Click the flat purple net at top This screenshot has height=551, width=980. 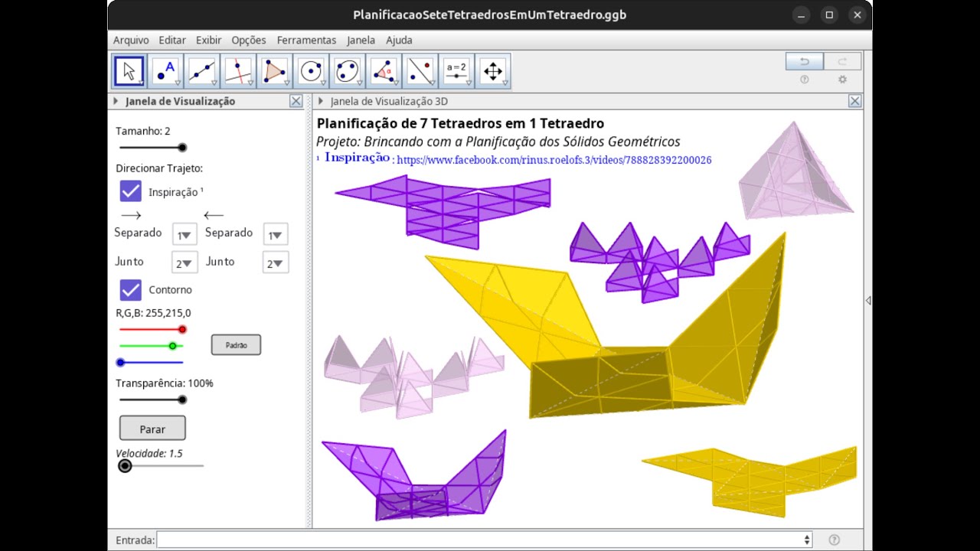tap(443, 210)
